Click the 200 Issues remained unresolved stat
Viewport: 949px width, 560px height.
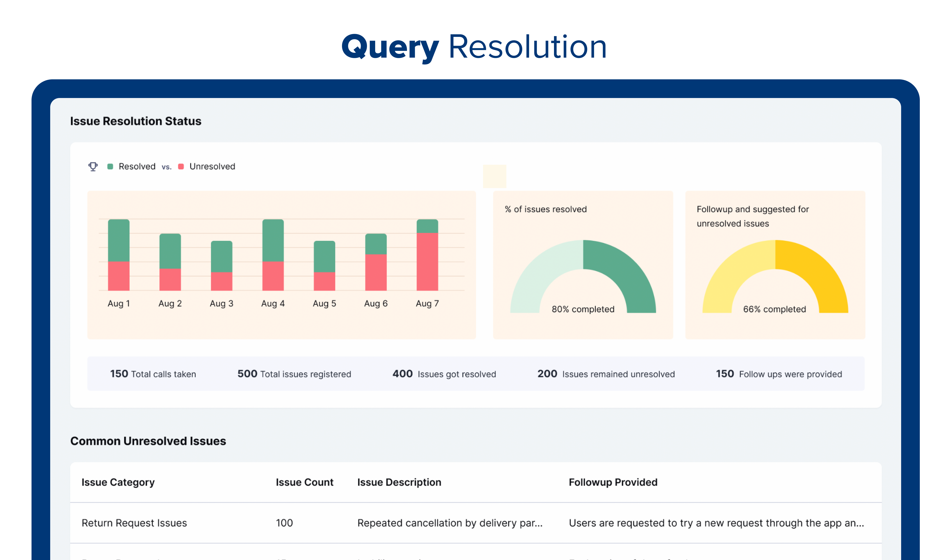coord(606,374)
